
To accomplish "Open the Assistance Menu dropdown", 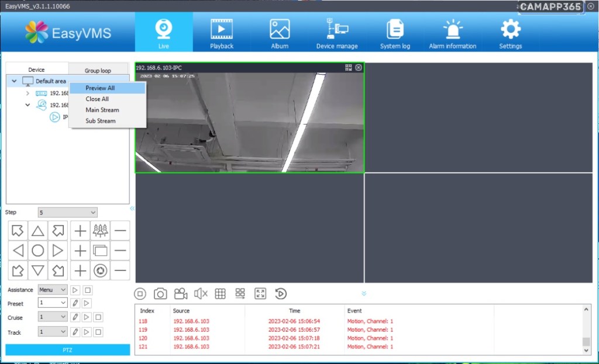I will coord(53,290).
